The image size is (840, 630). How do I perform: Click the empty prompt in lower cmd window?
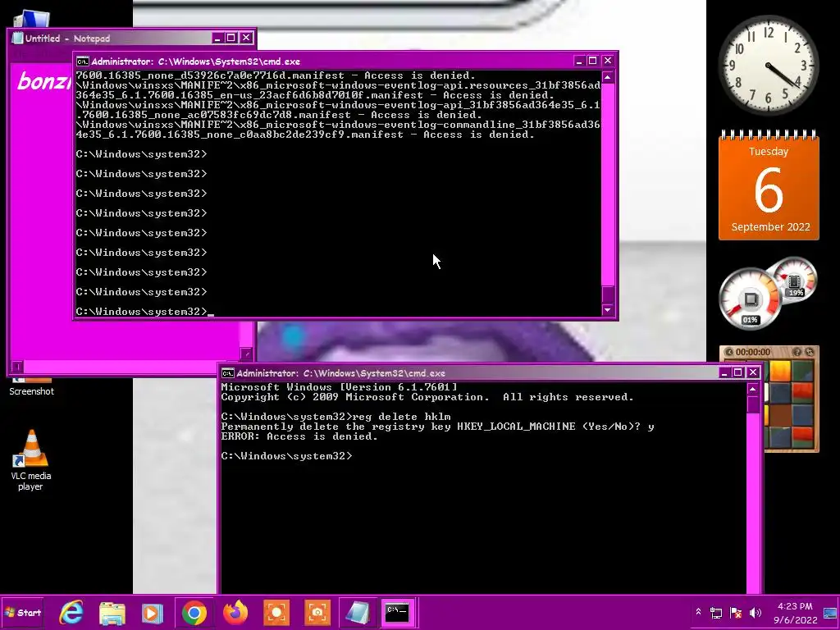tap(286, 456)
